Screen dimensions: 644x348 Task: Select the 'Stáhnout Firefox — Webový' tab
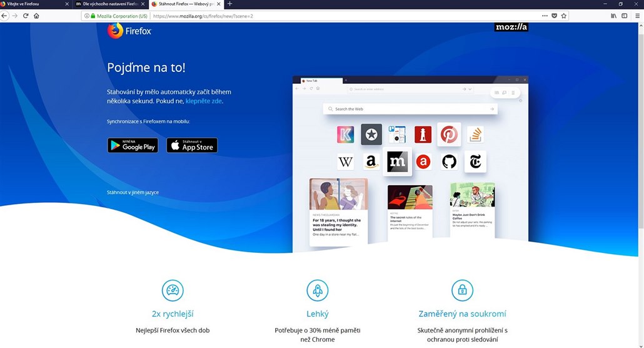[186, 4]
